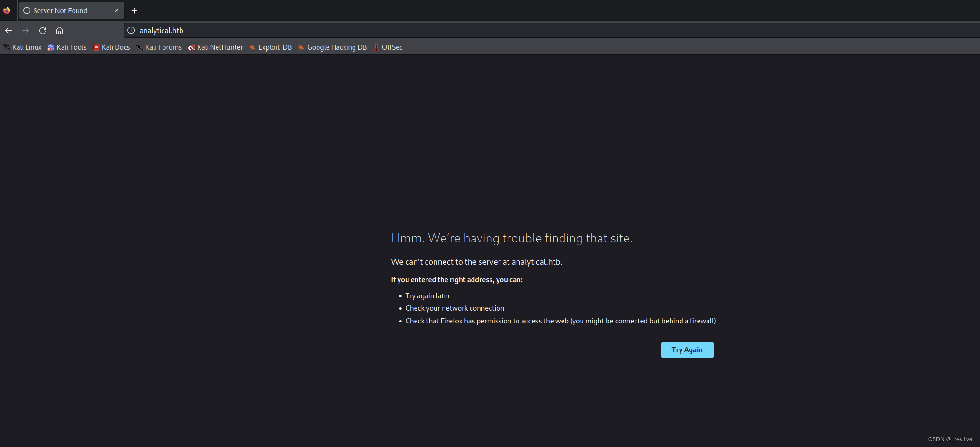Open the browser home page
The height and width of the screenshot is (447, 980).
click(x=59, y=30)
